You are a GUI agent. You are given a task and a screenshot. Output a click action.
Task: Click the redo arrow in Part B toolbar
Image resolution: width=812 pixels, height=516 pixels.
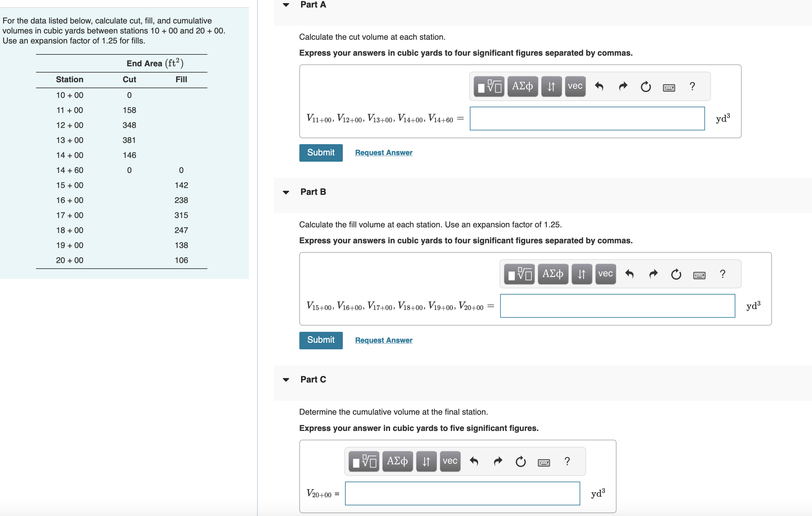click(x=653, y=274)
